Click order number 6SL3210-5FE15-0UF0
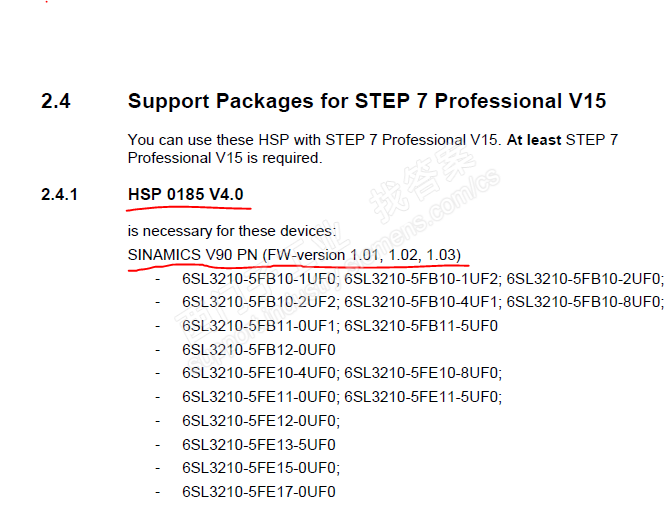This screenshot has height=509, width=669. pyautogui.click(x=258, y=468)
